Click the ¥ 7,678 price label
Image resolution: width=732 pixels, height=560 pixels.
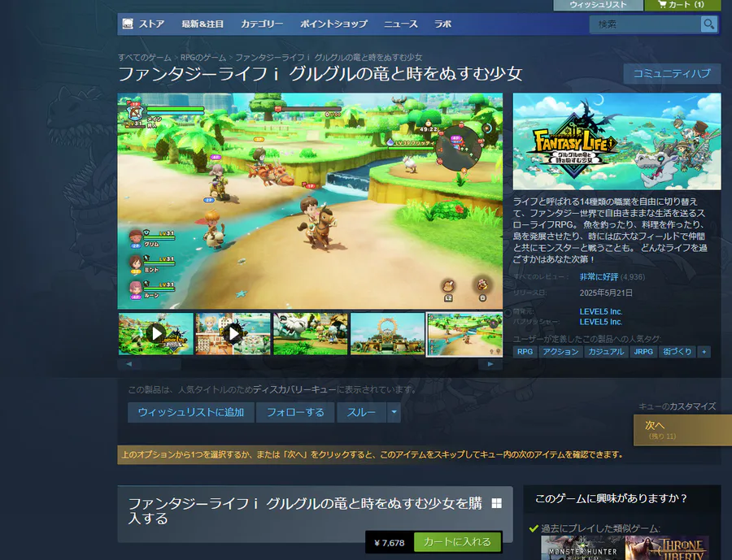390,543
